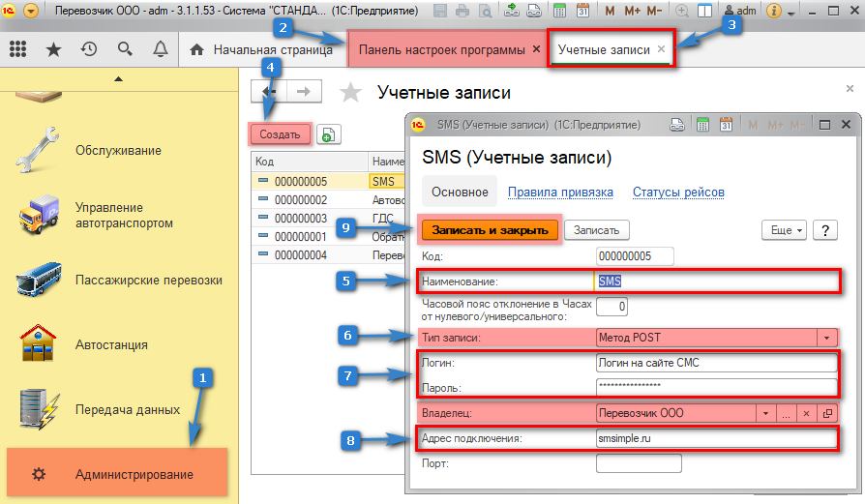Click the info icon next to adm
Viewport: 865px width, 504px height.
click(x=774, y=12)
